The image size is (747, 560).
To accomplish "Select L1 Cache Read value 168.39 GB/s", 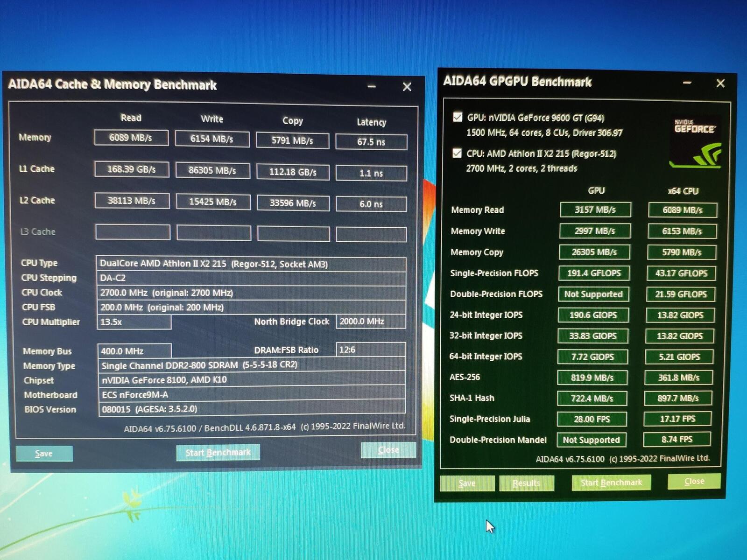I will pos(132,169).
